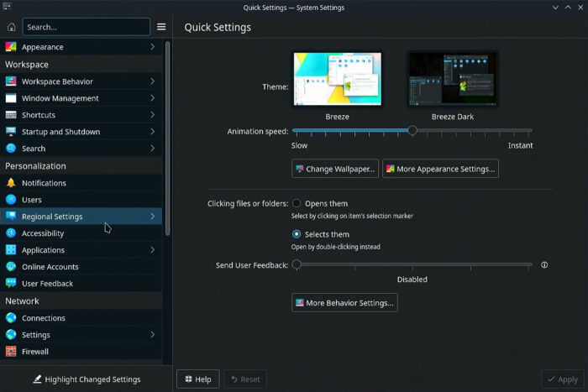The image size is (588, 392).
Task: Expand the Appearance chevron
Action: click(x=153, y=47)
